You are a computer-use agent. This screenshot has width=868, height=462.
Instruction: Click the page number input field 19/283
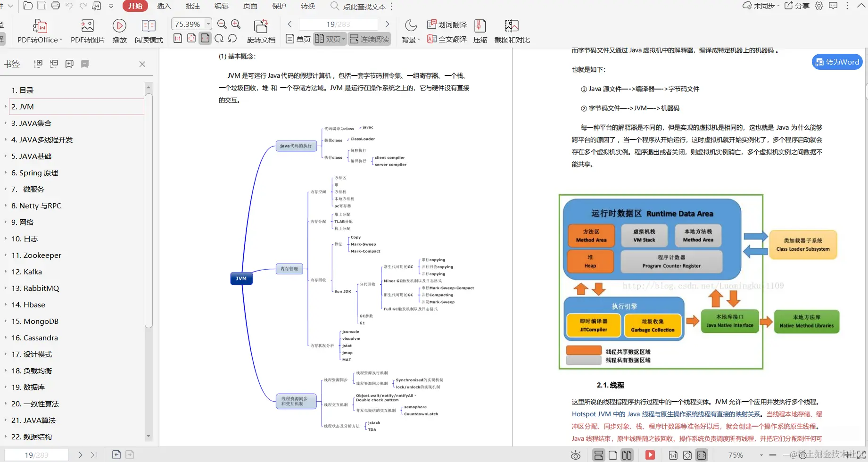pos(339,24)
